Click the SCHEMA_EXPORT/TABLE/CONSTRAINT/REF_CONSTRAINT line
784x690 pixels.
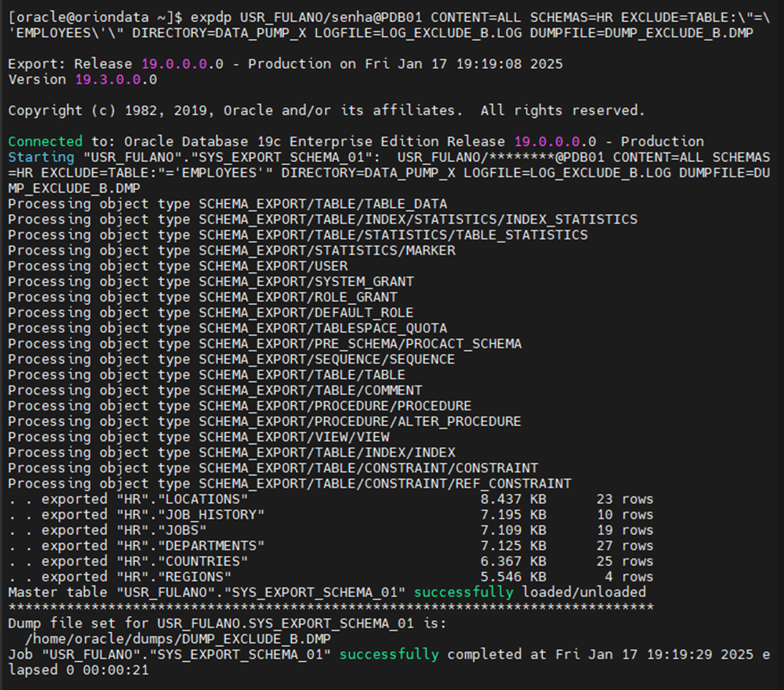pos(384,484)
